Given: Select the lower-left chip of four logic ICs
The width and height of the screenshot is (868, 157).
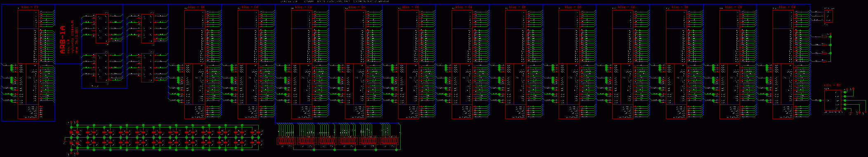Looking at the screenshot, I should 102,68.
